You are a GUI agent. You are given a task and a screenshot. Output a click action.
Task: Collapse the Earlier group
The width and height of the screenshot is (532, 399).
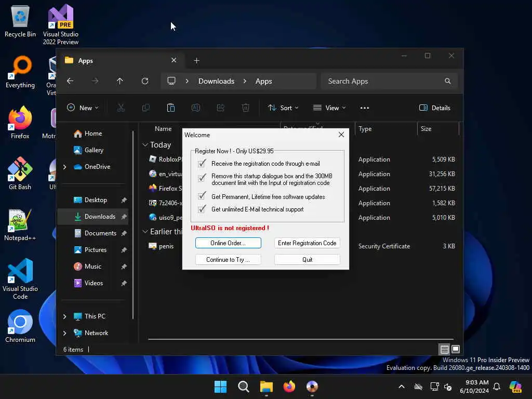145,231
